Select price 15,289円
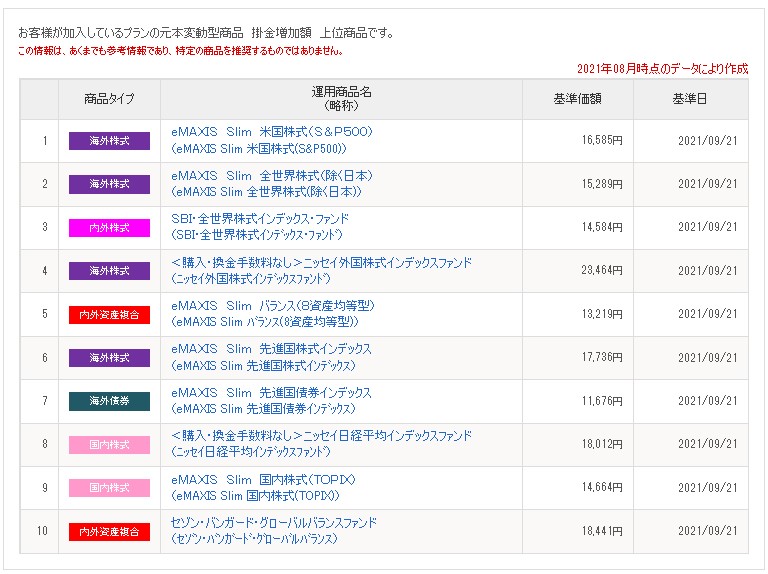This screenshot has height=574, width=768. point(602,184)
